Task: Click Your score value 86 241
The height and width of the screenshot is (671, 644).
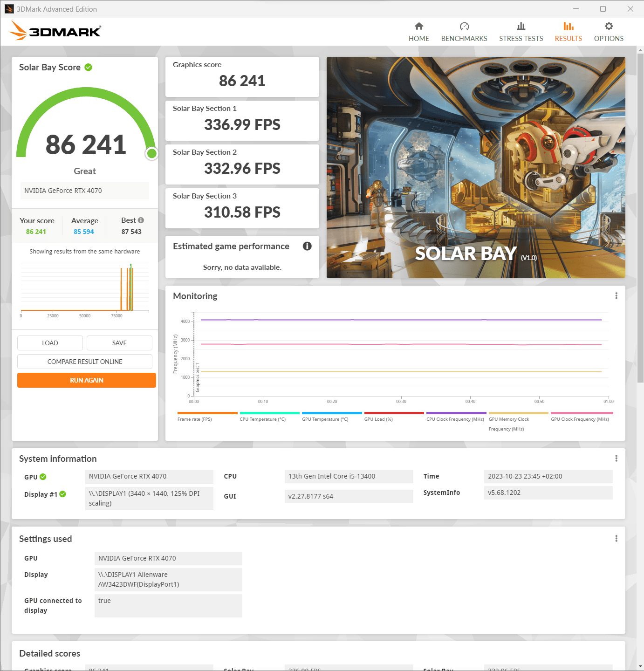Action: 36,232
